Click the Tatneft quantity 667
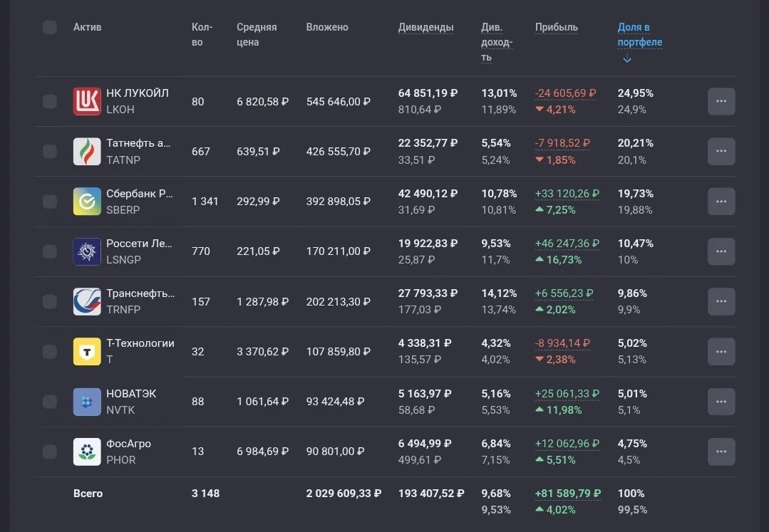769x532 pixels. (200, 152)
